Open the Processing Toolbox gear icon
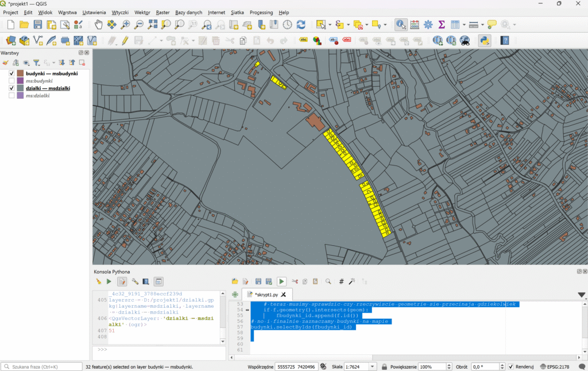 [x=428, y=25]
